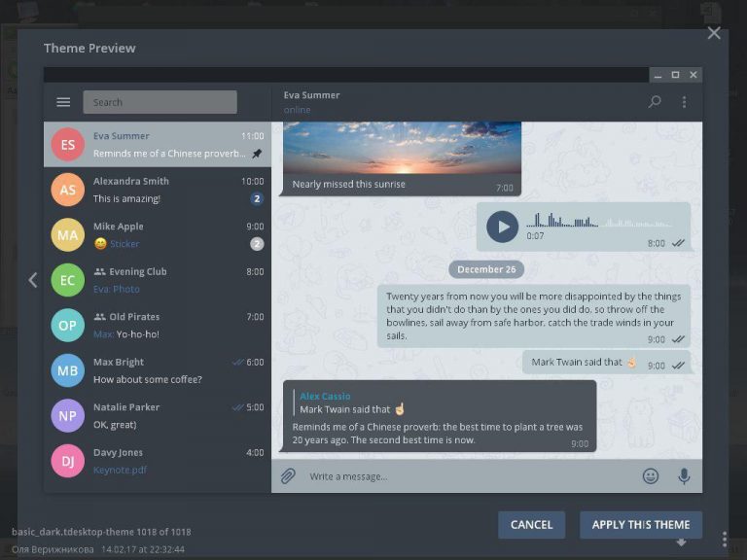This screenshot has width=747, height=560.
Task: Click the outgoing Mark Twain said that bubble
Action: click(x=607, y=363)
